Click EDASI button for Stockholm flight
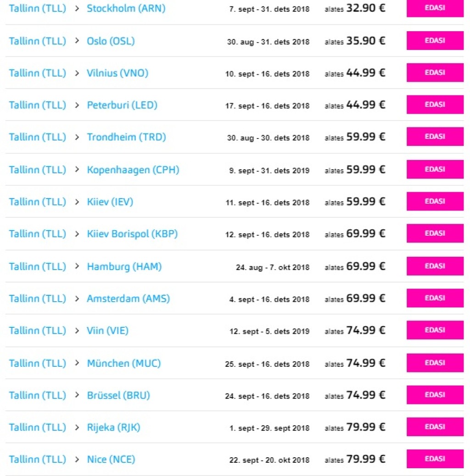470x476 pixels. pyautogui.click(x=435, y=8)
